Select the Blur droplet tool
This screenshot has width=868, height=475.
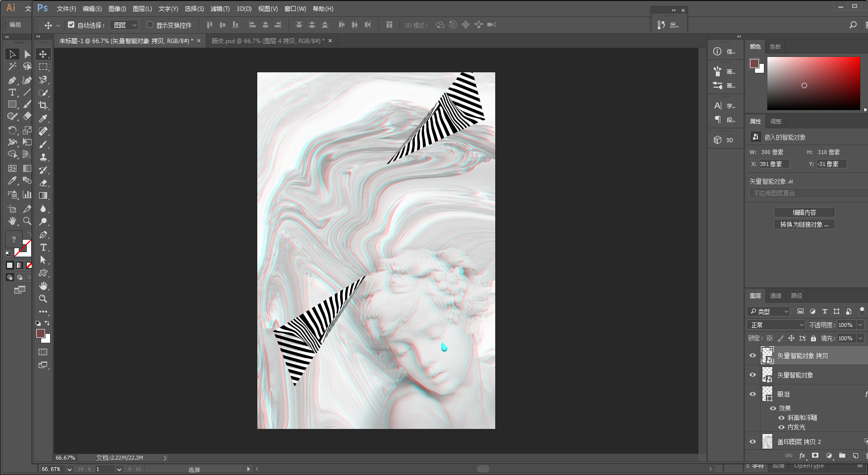coord(43,209)
